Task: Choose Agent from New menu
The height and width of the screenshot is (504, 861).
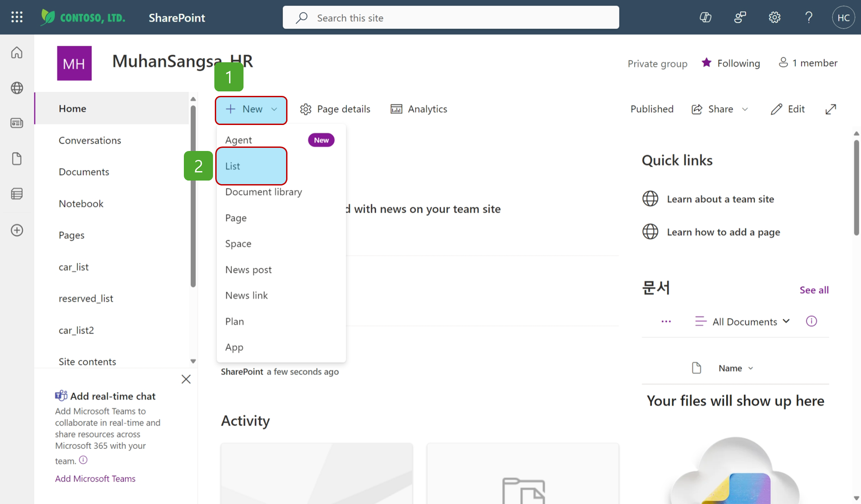Action: (x=281, y=140)
